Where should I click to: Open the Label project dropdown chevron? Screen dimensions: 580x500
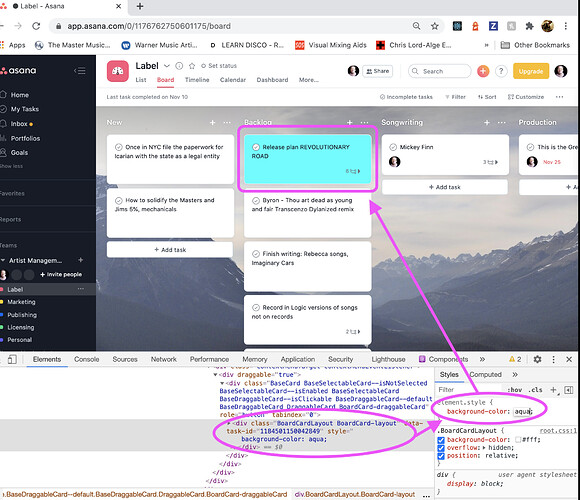click(x=167, y=66)
